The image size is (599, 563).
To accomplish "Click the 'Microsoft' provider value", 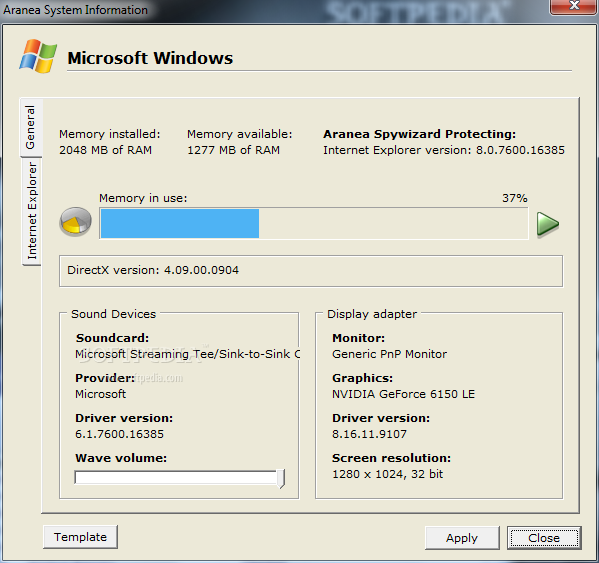I will (x=100, y=394).
